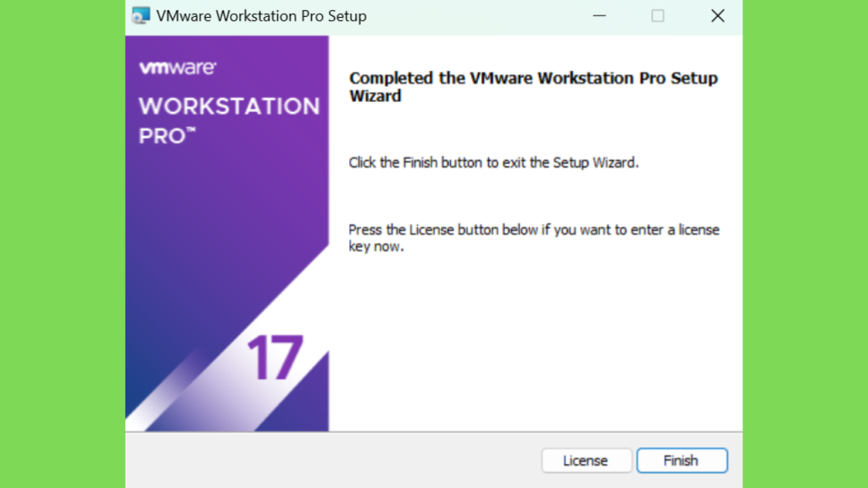Open the License key entry dialog
The height and width of the screenshot is (488, 868).
[x=587, y=460]
